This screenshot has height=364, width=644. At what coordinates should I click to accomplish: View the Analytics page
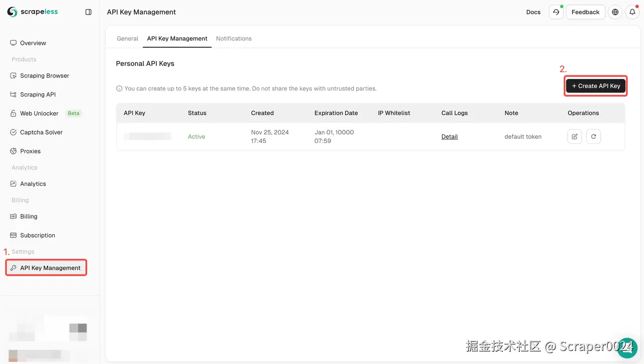(33, 183)
